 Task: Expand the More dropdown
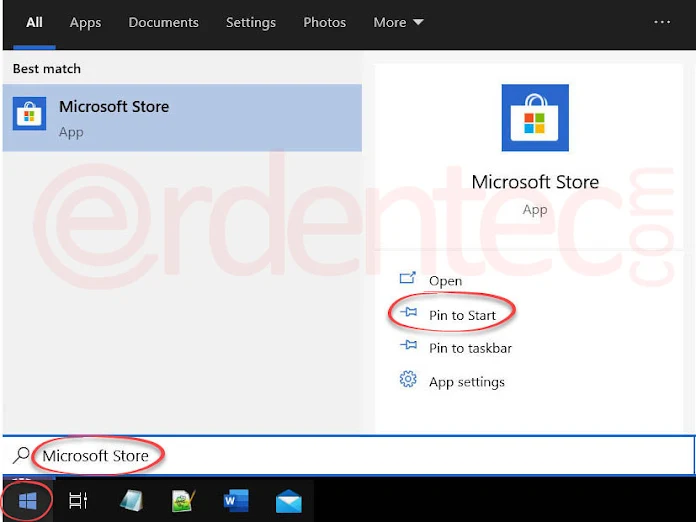(398, 22)
